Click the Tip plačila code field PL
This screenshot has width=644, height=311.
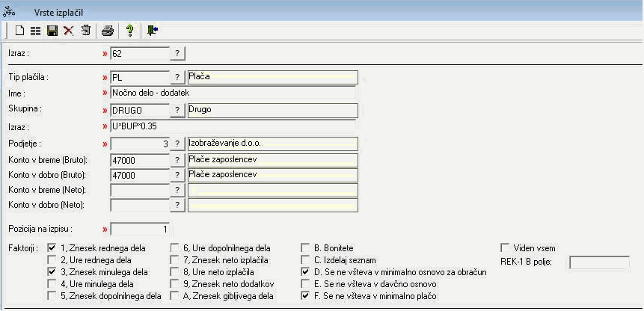(140, 77)
